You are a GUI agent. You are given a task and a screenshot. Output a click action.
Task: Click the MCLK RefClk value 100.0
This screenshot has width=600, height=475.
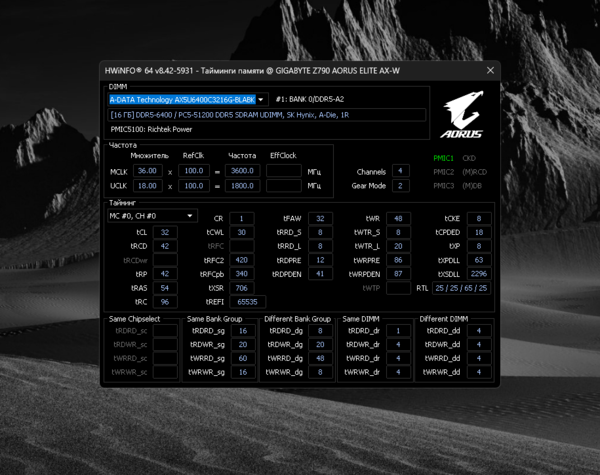coord(194,171)
